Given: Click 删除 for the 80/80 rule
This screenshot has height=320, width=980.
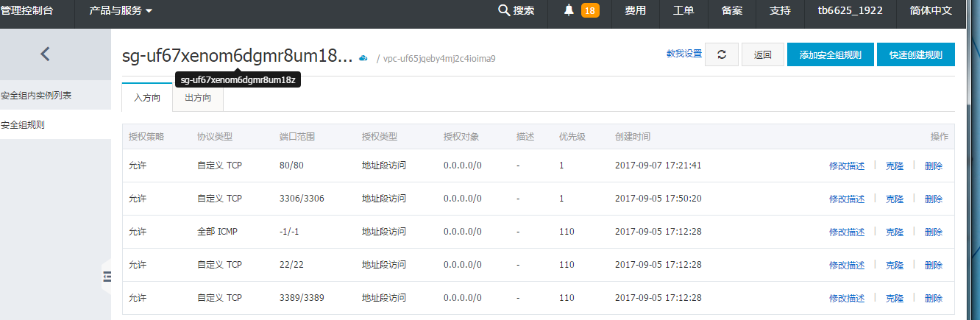Looking at the screenshot, I should coord(934,166).
